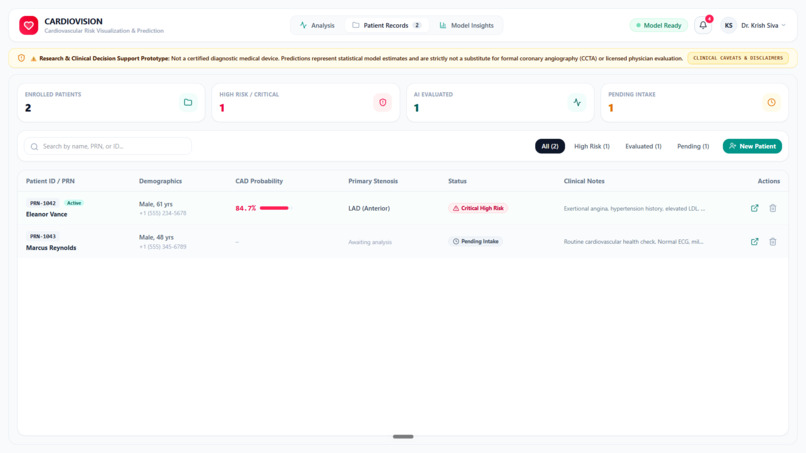Open Marcus Reynolds' record with external link icon

[755, 242]
